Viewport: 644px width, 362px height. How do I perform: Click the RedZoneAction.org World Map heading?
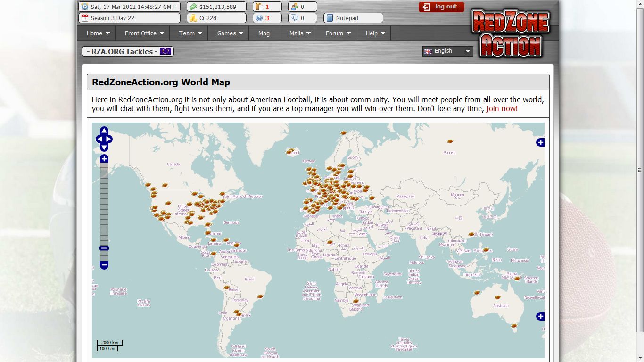(x=161, y=82)
